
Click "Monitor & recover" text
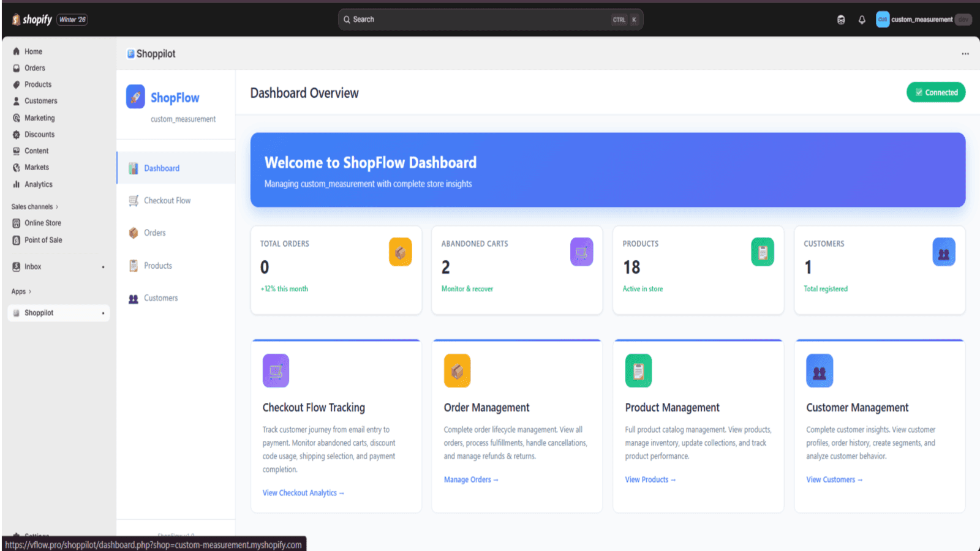467,289
